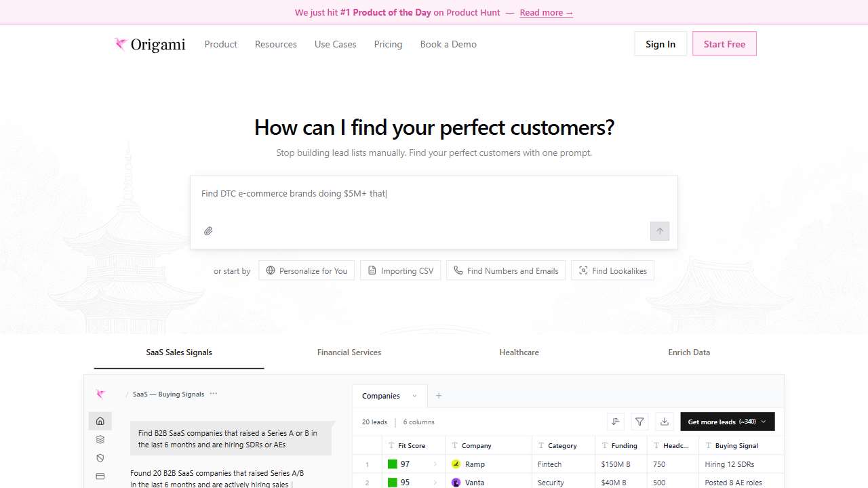
Task: Open the three-dots menu next to SaaS — Buying Signals
Action: [x=214, y=394]
